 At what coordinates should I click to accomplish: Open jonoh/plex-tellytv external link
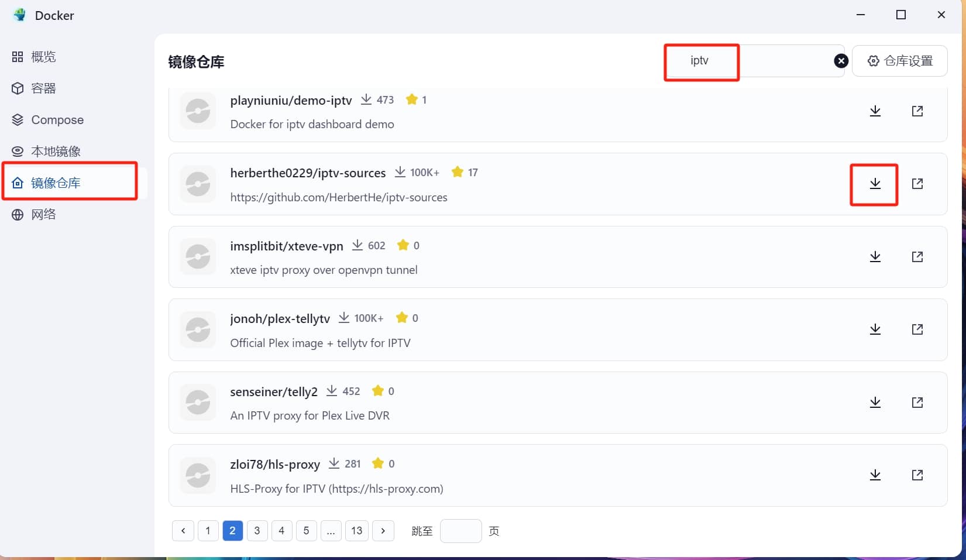917,329
